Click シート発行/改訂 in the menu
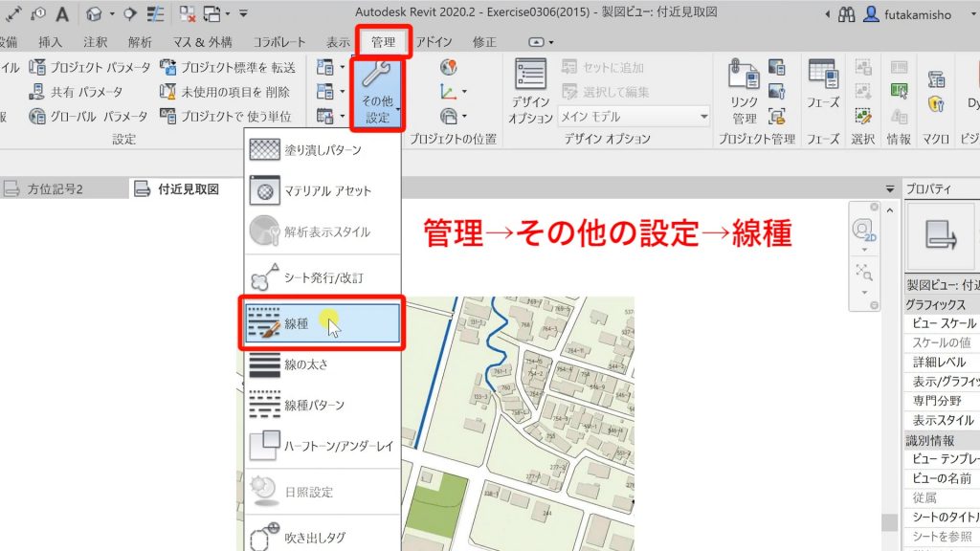Viewport: 980px width, 551px height. (316, 275)
